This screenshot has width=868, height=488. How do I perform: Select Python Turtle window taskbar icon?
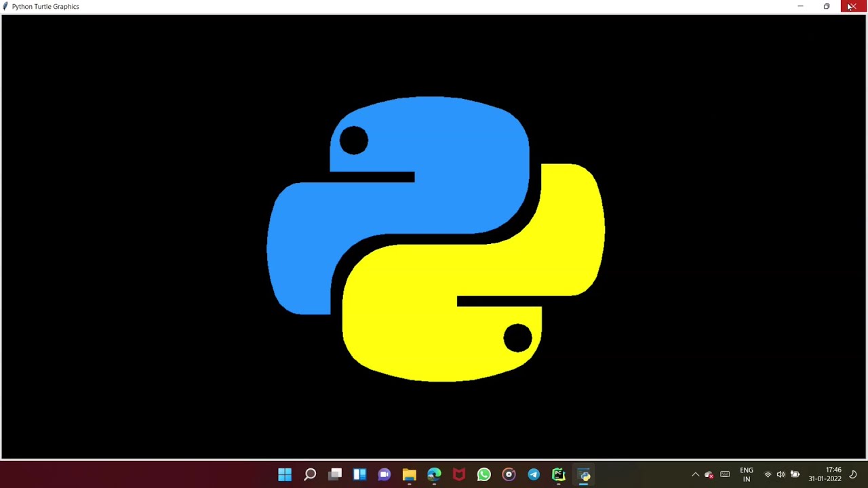coord(584,474)
